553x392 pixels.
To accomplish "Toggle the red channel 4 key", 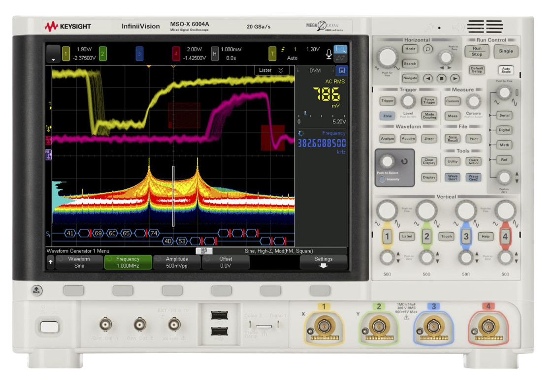I will click(505, 236).
